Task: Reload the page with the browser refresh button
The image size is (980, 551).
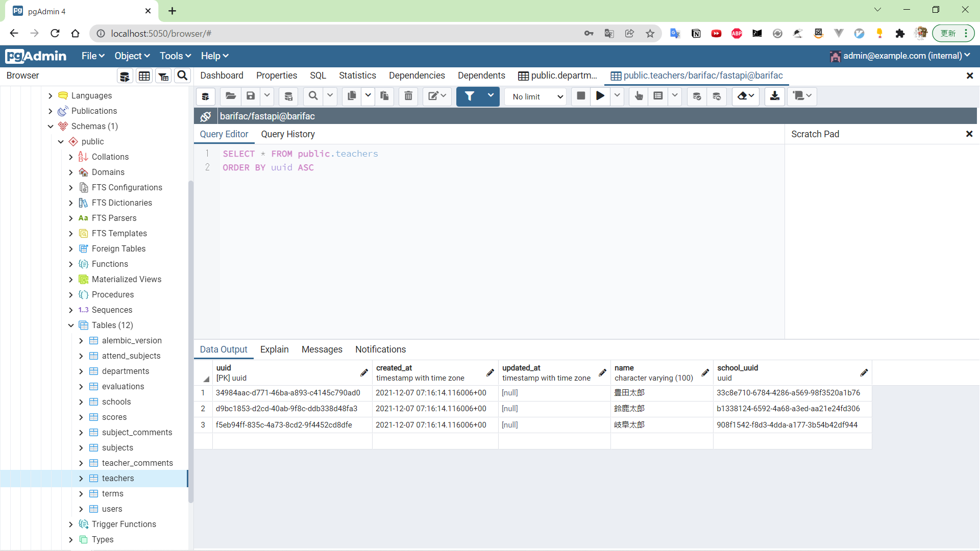Action: click(55, 34)
